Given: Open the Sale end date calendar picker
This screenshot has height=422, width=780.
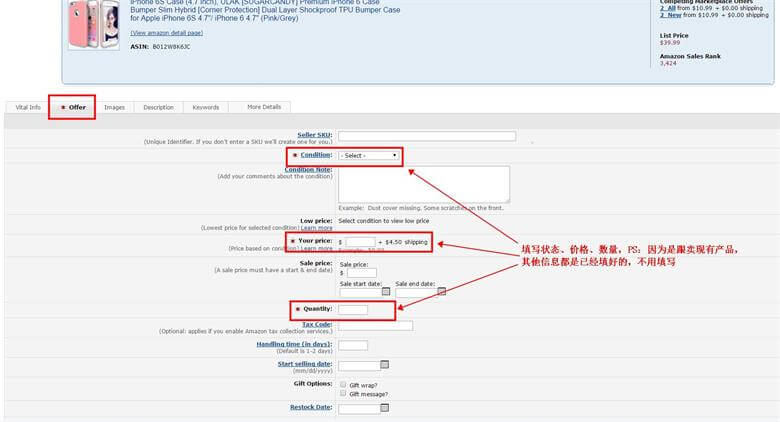Looking at the screenshot, I should (441, 291).
